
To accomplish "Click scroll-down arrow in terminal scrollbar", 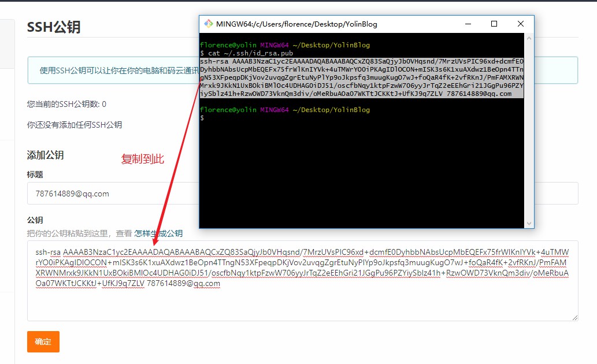I will (x=529, y=224).
